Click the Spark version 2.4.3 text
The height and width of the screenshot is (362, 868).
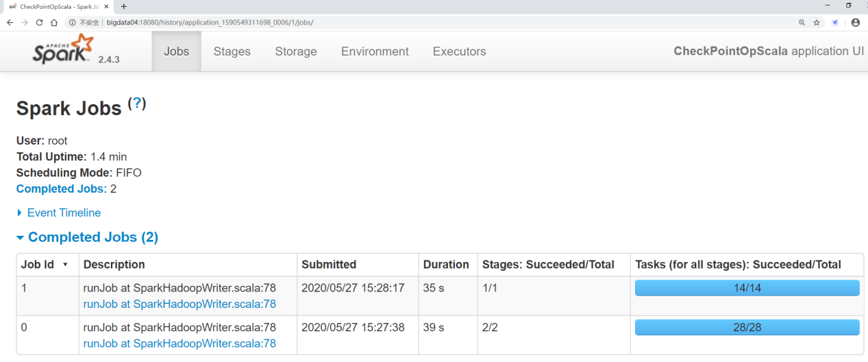(109, 60)
